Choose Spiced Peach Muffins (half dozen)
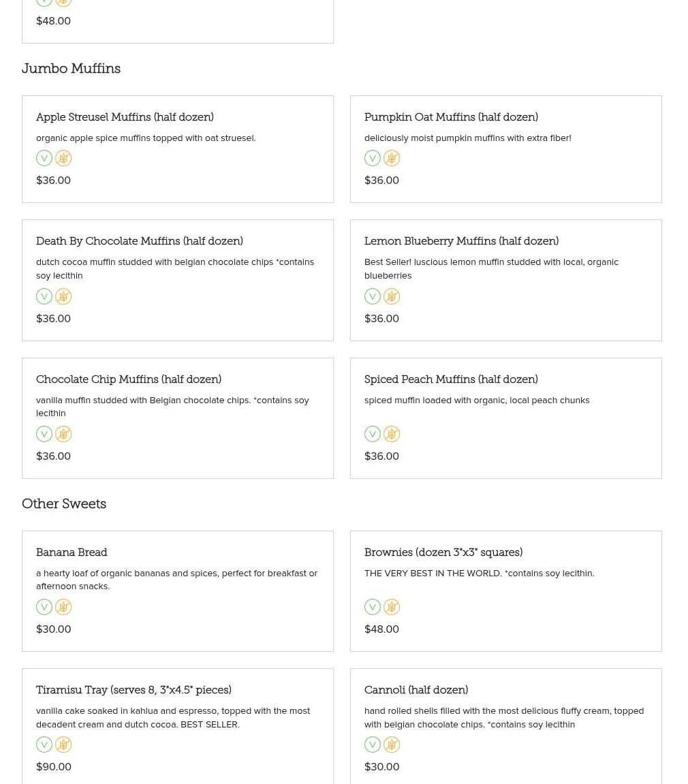Screen dimensions: 688x784 point(451,379)
